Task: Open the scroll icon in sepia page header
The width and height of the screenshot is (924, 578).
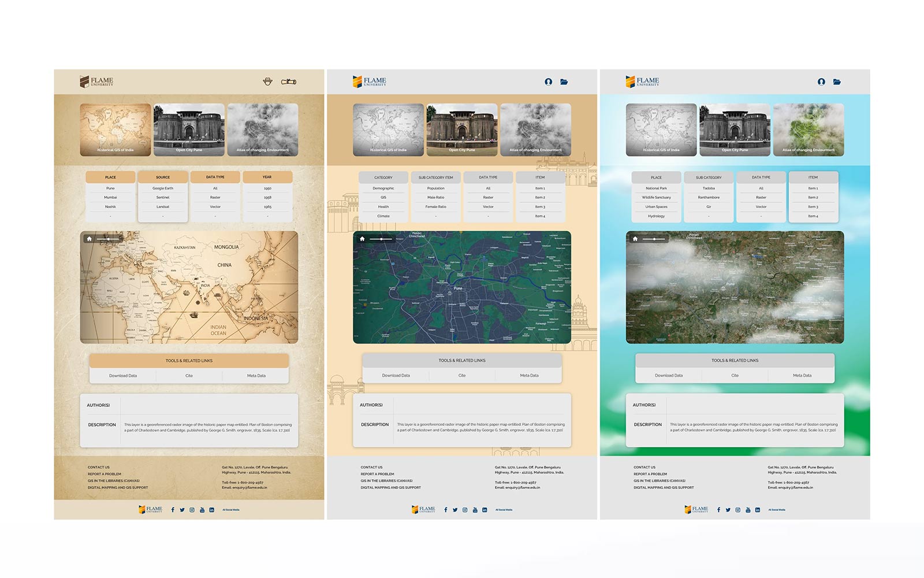Action: (x=289, y=81)
